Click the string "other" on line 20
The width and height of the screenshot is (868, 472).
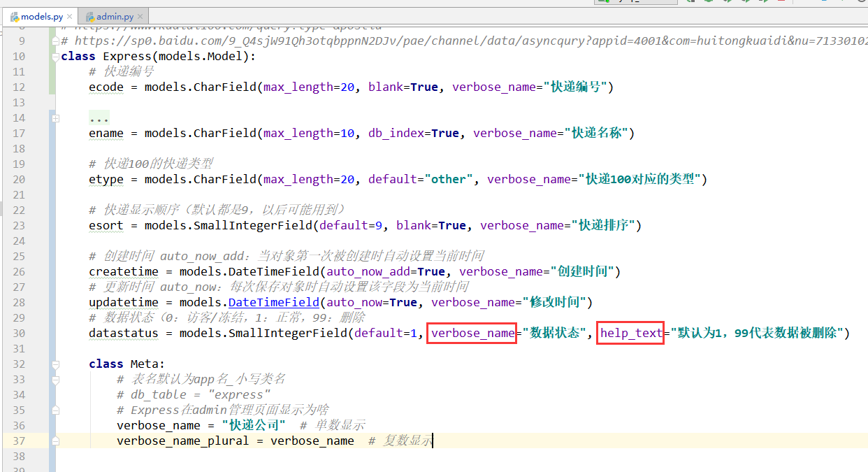(x=449, y=180)
